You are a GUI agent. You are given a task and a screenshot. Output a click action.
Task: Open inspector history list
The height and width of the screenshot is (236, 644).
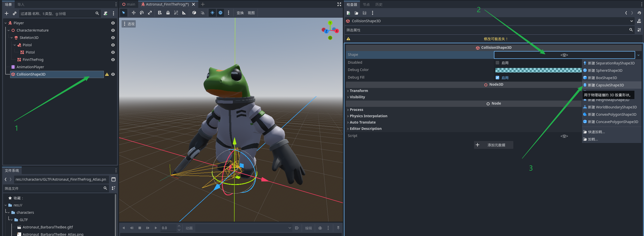pyautogui.click(x=639, y=13)
